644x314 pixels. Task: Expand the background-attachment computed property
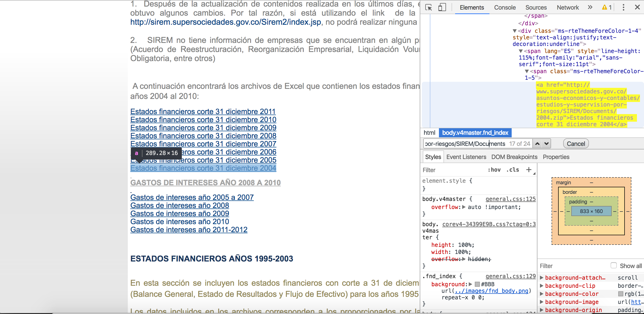(x=541, y=278)
